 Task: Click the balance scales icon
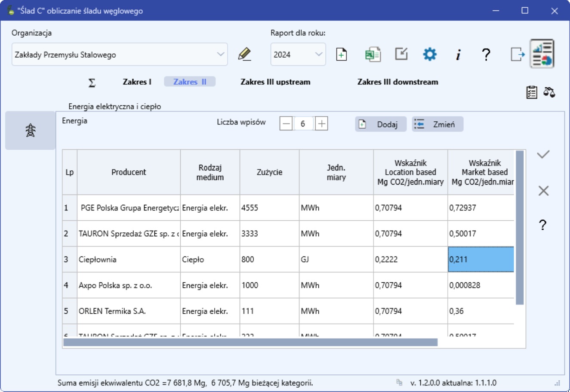[x=549, y=92]
